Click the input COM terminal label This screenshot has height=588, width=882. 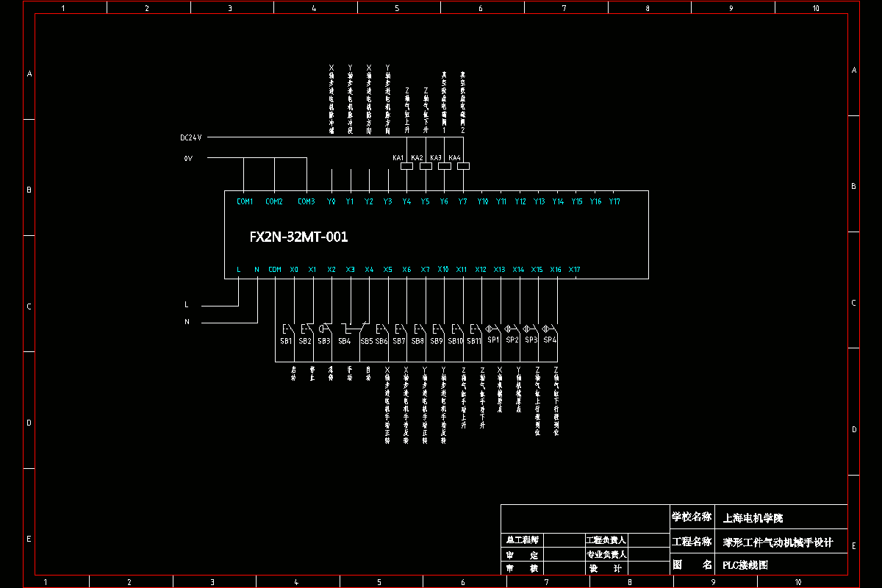(275, 270)
